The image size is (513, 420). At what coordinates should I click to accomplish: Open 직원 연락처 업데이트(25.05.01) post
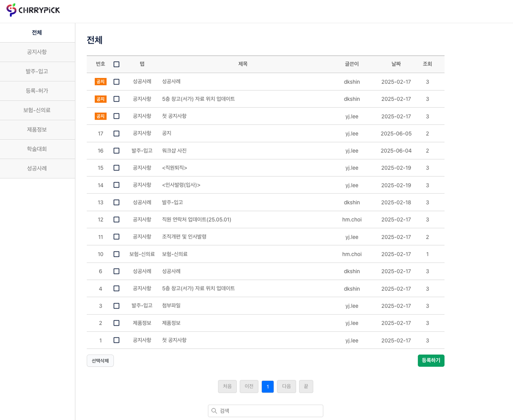coord(196,219)
